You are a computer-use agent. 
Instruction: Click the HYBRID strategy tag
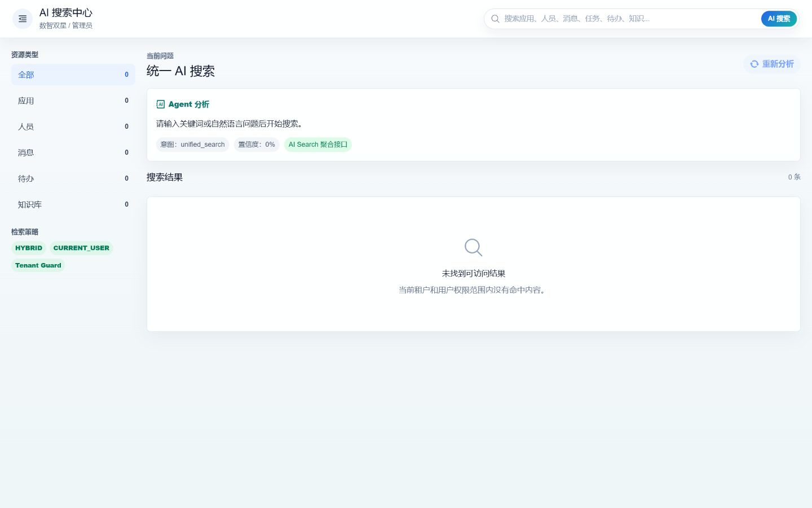point(29,248)
